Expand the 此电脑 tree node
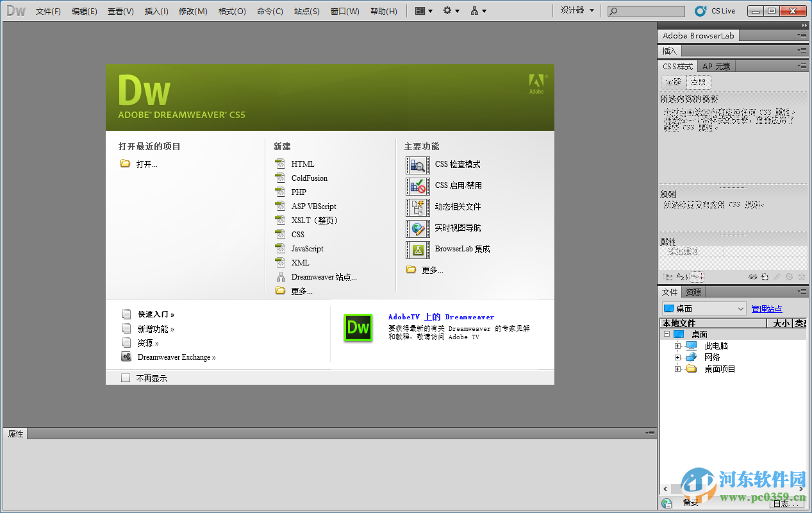812x513 pixels. [x=678, y=345]
